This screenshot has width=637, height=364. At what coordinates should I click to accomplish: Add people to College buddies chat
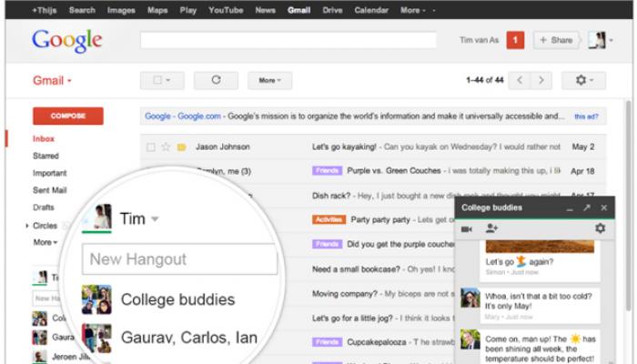click(491, 228)
